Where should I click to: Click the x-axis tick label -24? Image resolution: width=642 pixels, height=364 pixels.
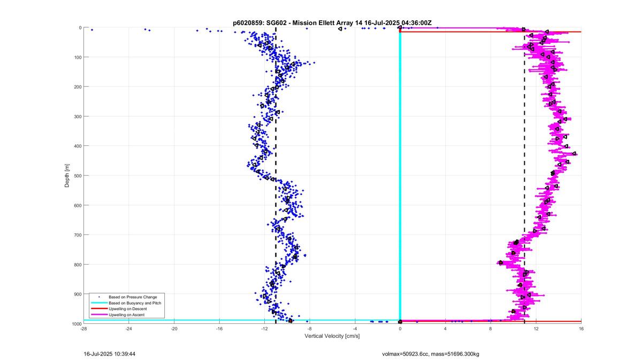(129, 329)
